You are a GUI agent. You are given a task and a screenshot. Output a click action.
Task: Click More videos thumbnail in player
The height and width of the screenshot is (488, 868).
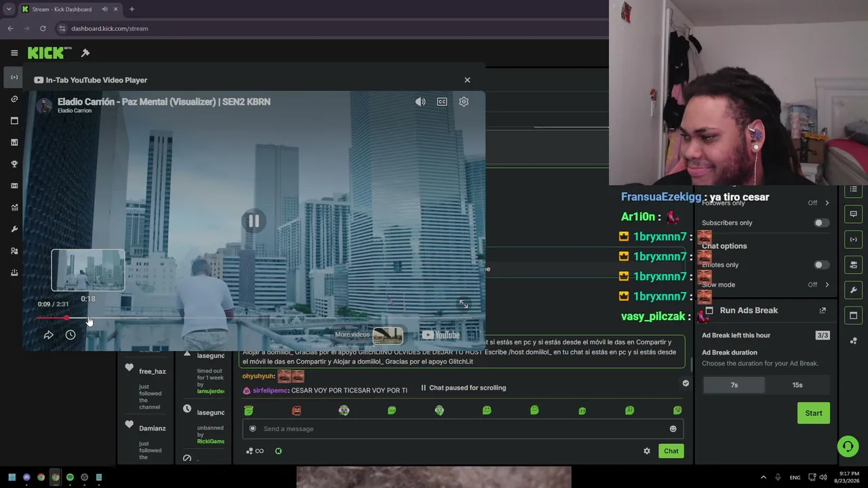coord(388,335)
